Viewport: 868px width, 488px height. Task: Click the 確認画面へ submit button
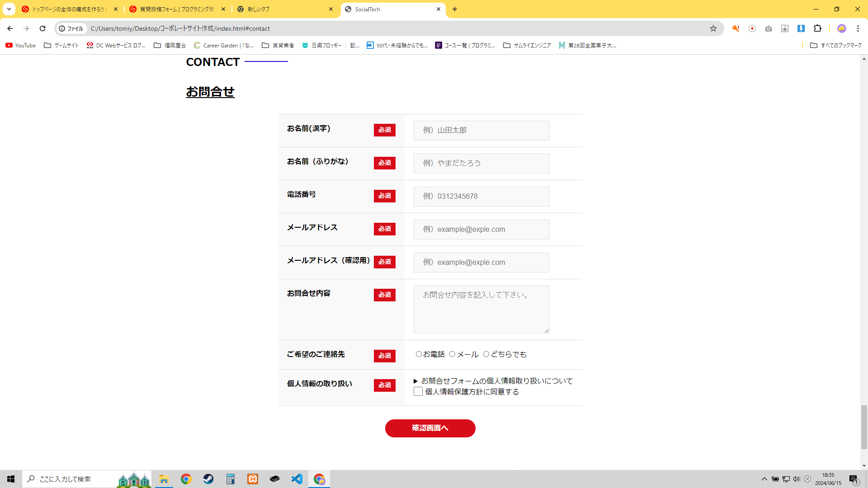click(430, 428)
